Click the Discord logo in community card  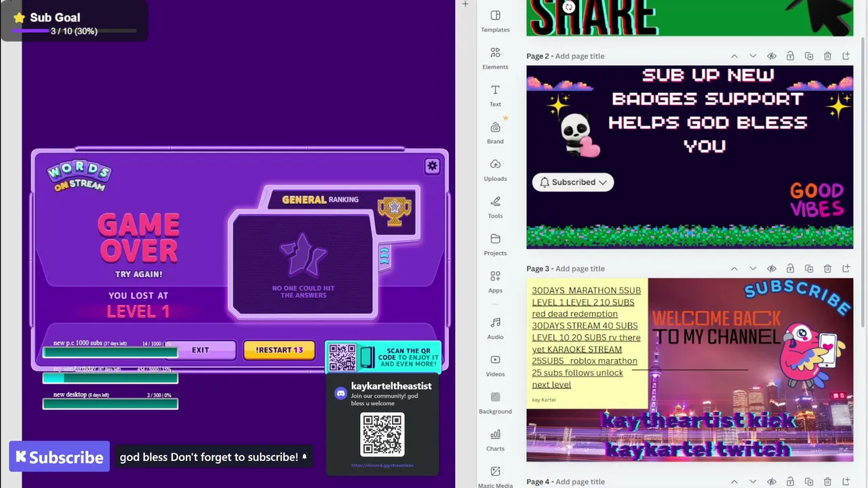point(341,393)
